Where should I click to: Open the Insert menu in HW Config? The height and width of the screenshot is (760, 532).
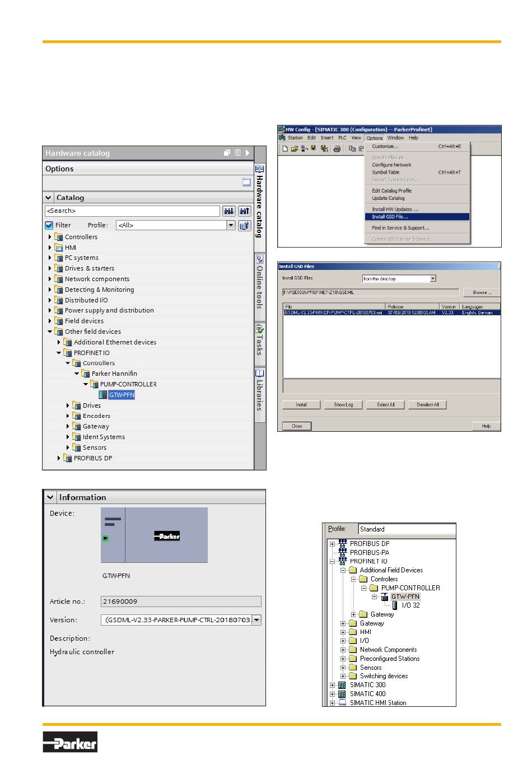click(327, 138)
